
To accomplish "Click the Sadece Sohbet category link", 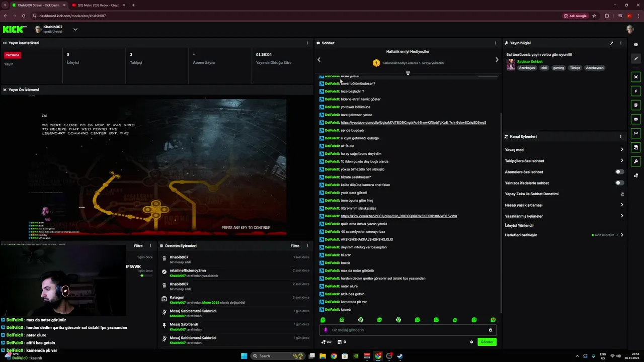I will pyautogui.click(x=530, y=62).
